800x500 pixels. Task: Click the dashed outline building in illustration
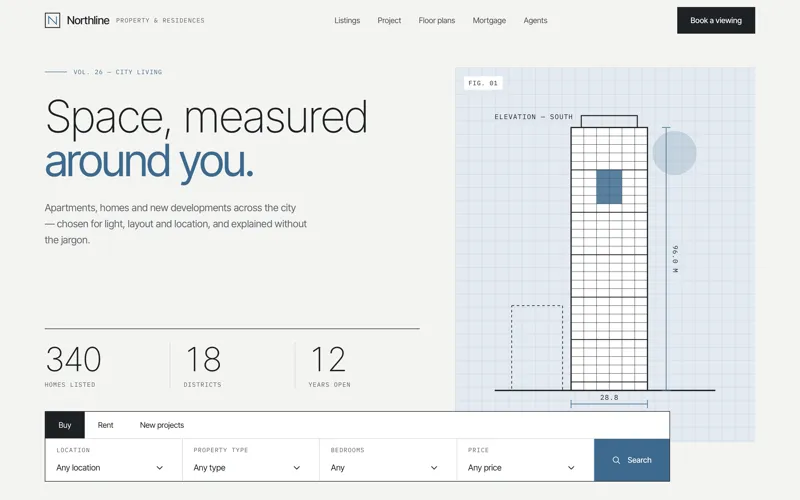click(537, 347)
